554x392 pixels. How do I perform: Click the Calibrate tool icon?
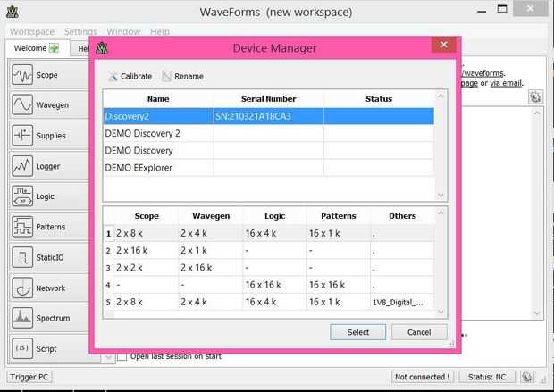tap(113, 76)
